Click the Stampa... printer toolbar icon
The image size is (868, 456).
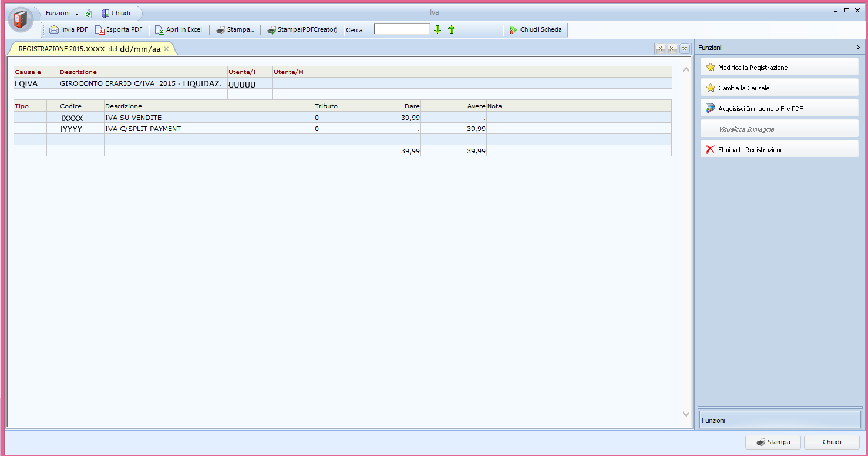click(220, 29)
